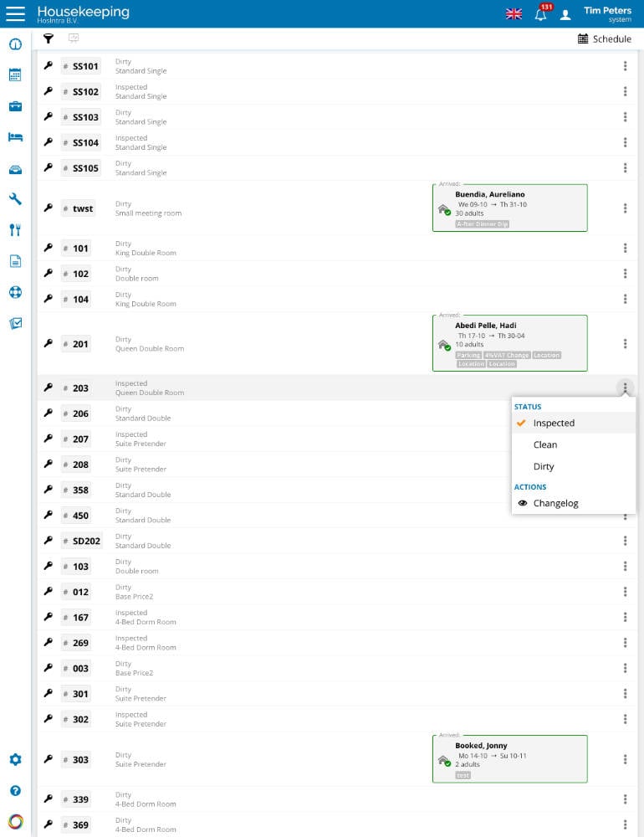The image size is (644, 837).
Task: Open the hamburger main menu
Action: click(x=15, y=13)
